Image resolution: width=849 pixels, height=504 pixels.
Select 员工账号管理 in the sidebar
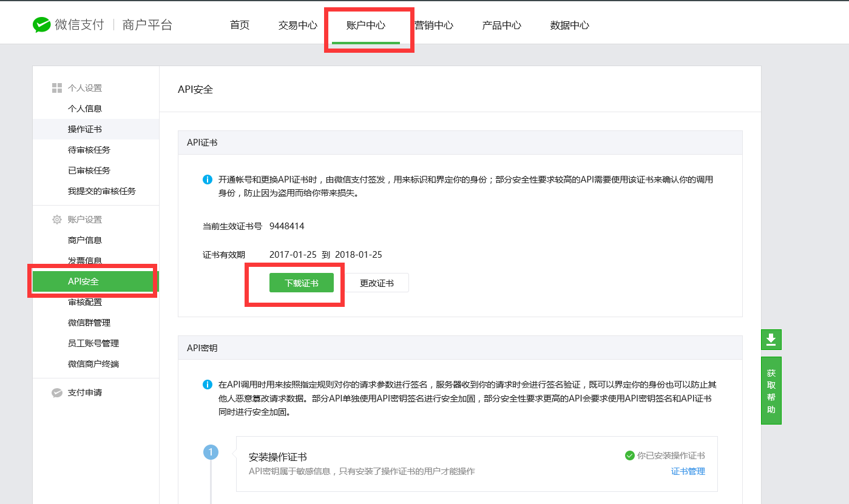tap(93, 343)
